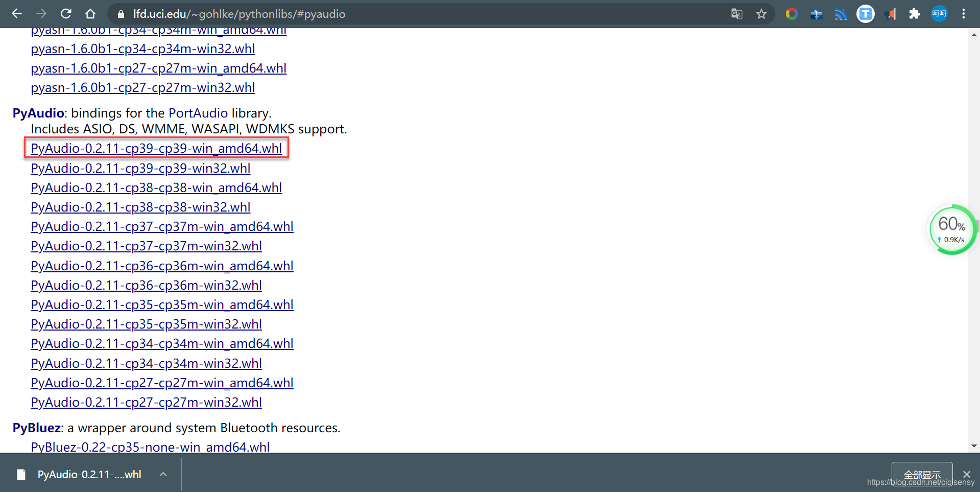Go forward to the next page
The height and width of the screenshot is (492, 980).
pos(41,14)
